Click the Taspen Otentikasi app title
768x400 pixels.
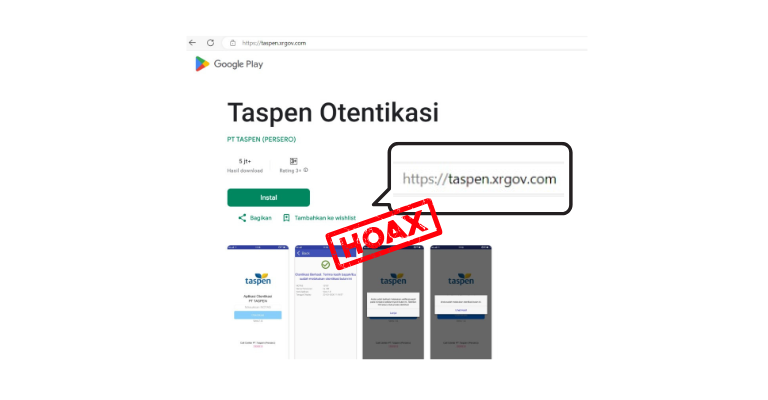(333, 113)
